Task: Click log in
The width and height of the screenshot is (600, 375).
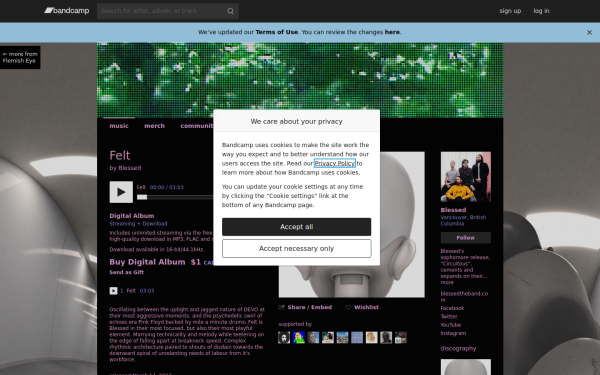Action: click(x=541, y=11)
